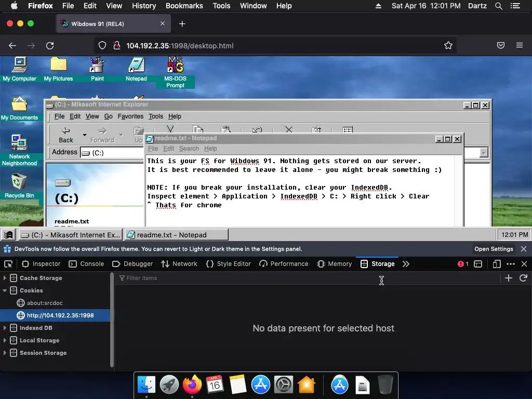This screenshot has width=532, height=399.
Task: Click the Wibdows Start button in taskbar
Action: (x=8, y=234)
